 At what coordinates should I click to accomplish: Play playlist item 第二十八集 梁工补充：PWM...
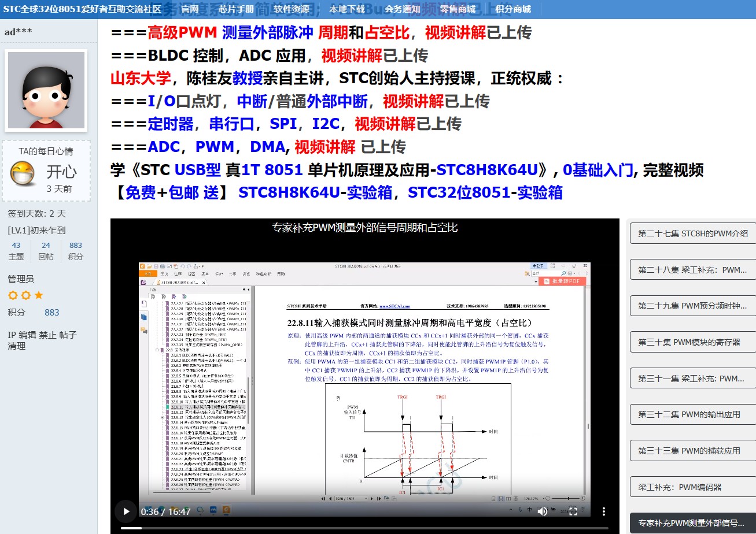click(x=693, y=269)
